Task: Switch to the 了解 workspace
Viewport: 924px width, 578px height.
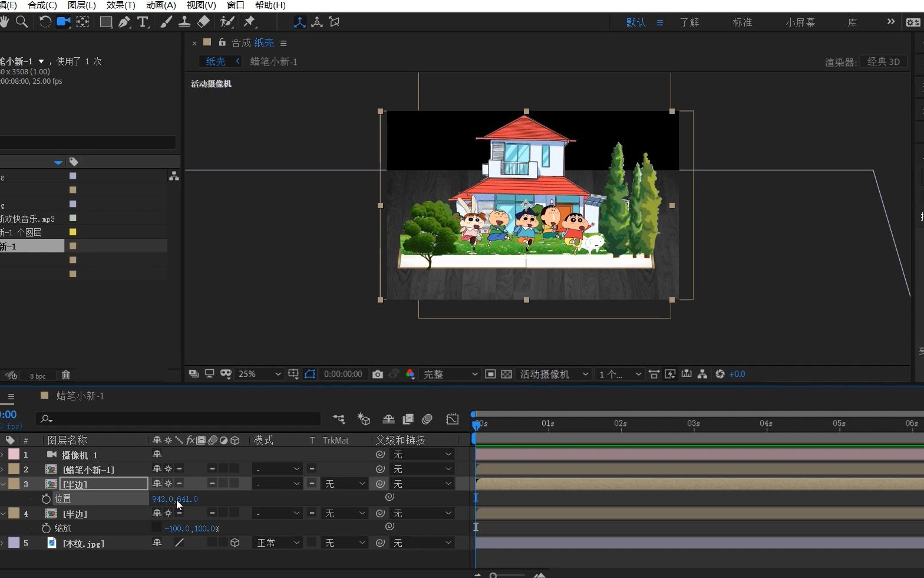Action: tap(689, 22)
